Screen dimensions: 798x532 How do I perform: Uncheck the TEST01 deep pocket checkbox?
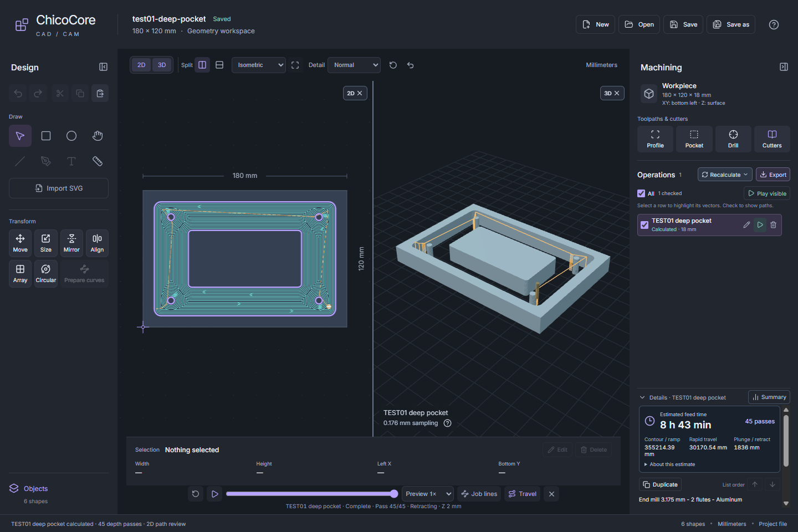click(x=644, y=225)
